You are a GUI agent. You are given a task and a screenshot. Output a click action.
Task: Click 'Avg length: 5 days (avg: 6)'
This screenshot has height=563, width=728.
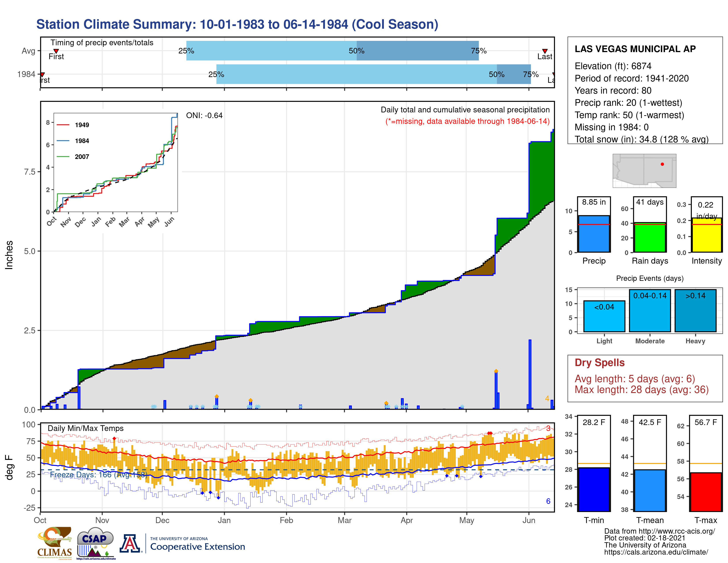click(x=635, y=379)
